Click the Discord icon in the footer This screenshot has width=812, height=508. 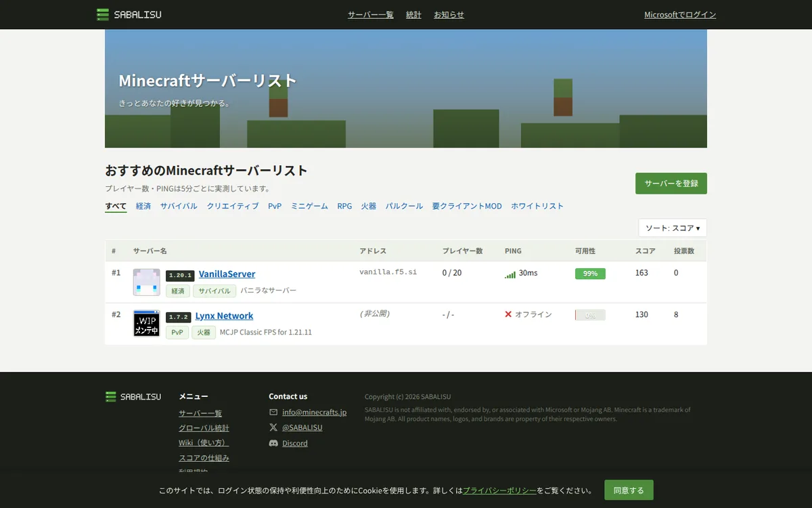click(x=273, y=443)
